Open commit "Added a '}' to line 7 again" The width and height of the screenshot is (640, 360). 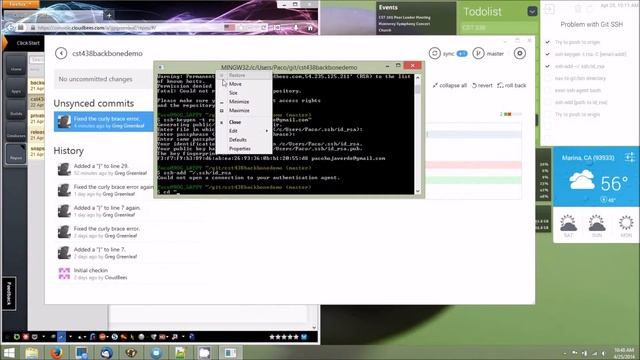(x=104, y=211)
